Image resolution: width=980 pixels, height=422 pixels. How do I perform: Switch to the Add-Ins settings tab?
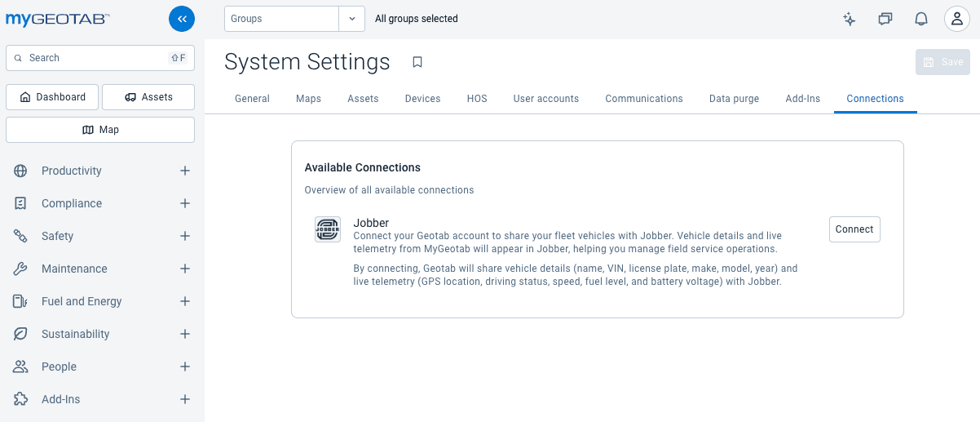[804, 99]
